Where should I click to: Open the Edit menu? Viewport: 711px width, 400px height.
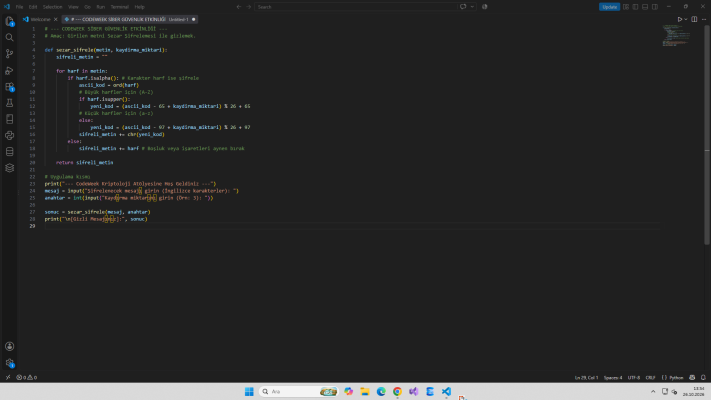pyautogui.click(x=33, y=7)
